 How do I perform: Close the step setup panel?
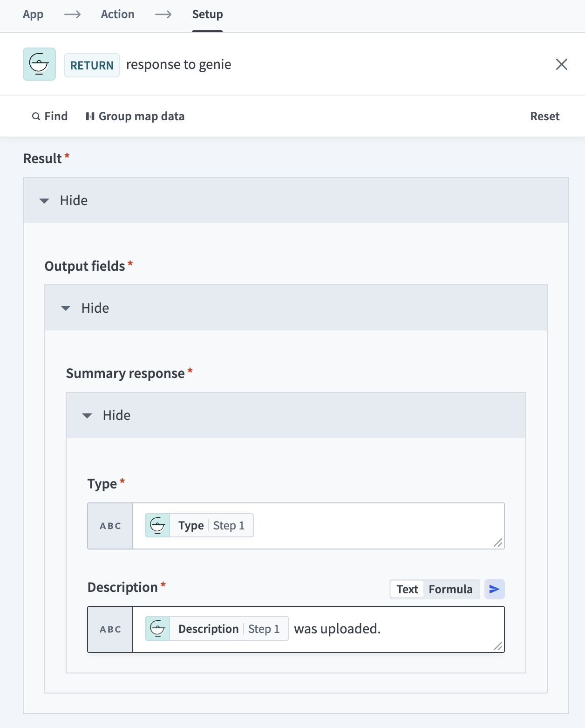[561, 64]
